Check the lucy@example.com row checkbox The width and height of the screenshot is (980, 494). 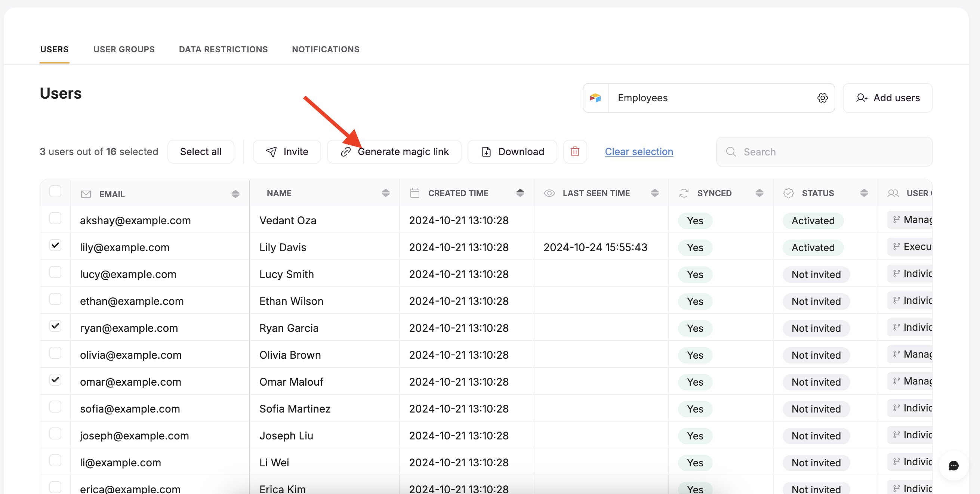(56, 272)
